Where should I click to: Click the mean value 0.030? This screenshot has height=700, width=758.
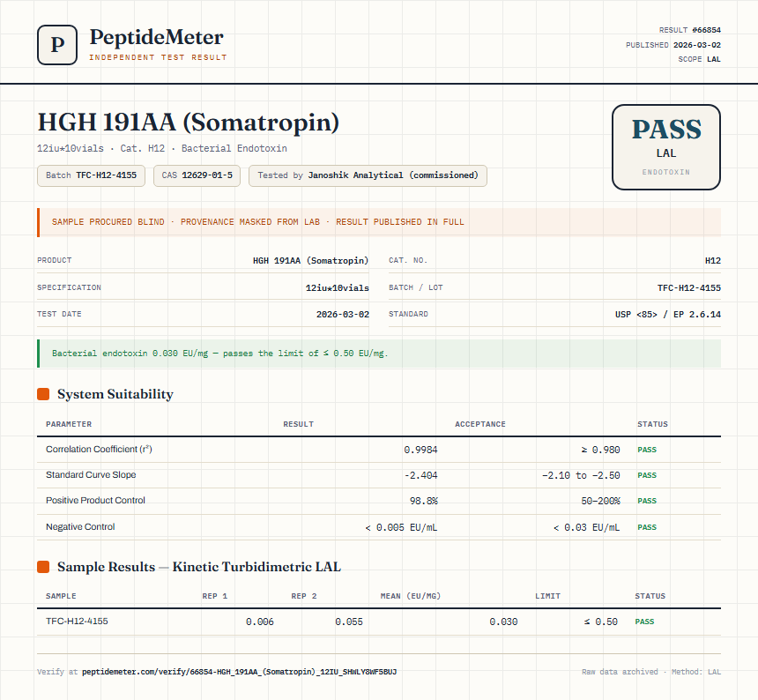tap(503, 622)
